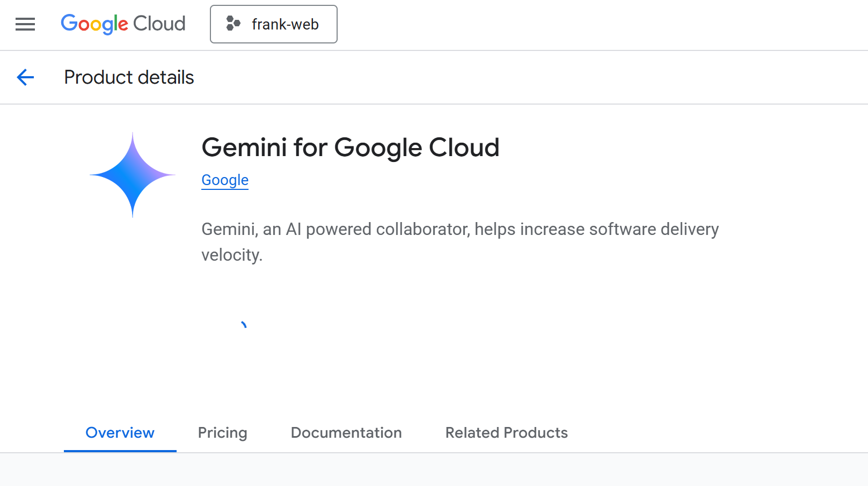Go back using the blue arrow
Screen dimensions: 868x486
coord(25,77)
